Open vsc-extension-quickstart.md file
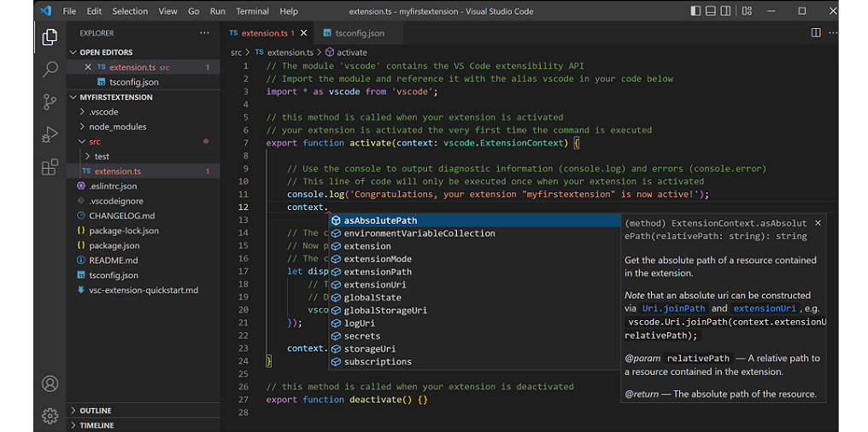Image resolution: width=868 pixels, height=432 pixels. pyautogui.click(x=143, y=290)
